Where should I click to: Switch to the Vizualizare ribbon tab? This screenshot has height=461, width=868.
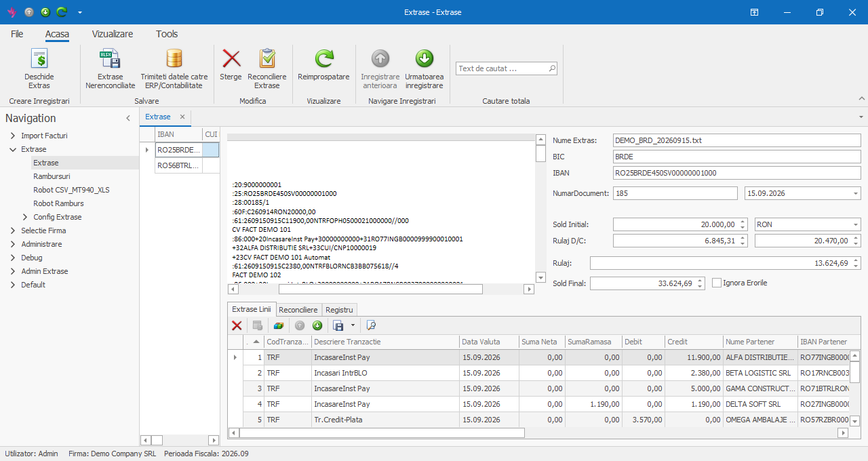113,34
